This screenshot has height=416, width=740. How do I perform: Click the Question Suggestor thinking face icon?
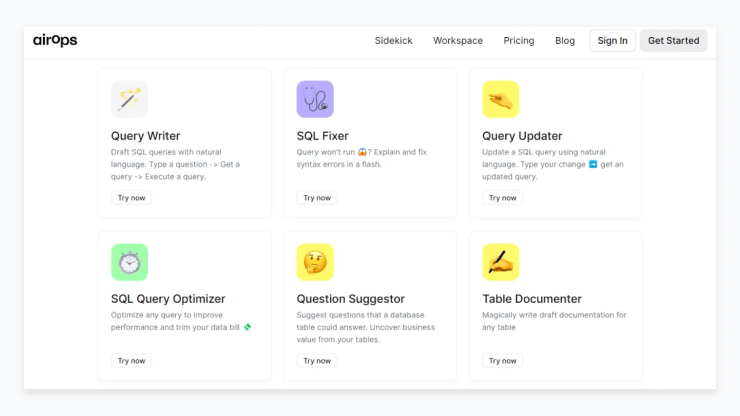(x=315, y=262)
